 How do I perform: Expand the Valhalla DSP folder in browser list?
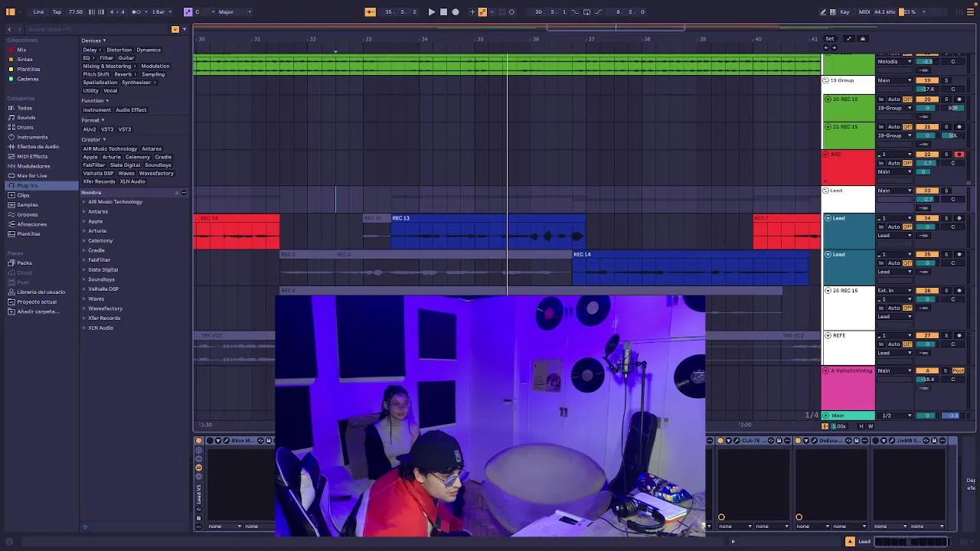(84, 289)
